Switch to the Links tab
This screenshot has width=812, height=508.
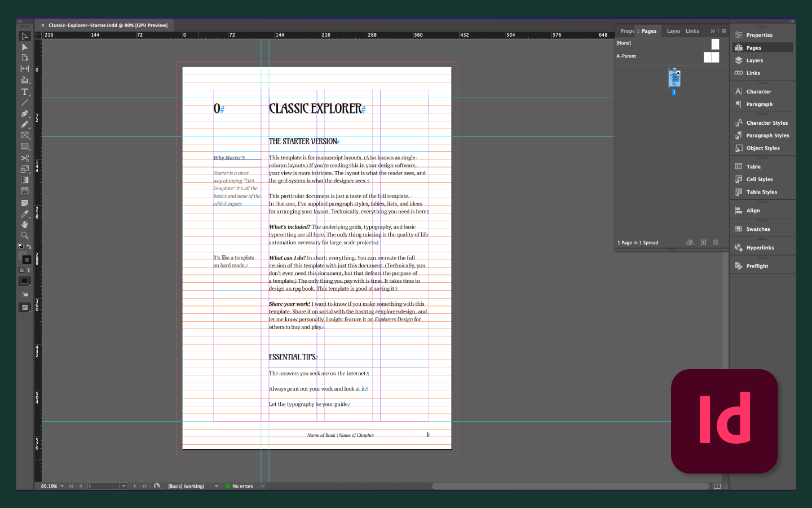pyautogui.click(x=692, y=31)
